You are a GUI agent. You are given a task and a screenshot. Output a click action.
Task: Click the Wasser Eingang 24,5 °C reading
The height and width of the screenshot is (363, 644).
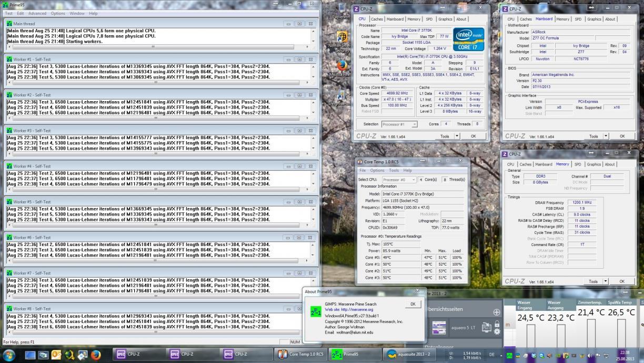531,318
